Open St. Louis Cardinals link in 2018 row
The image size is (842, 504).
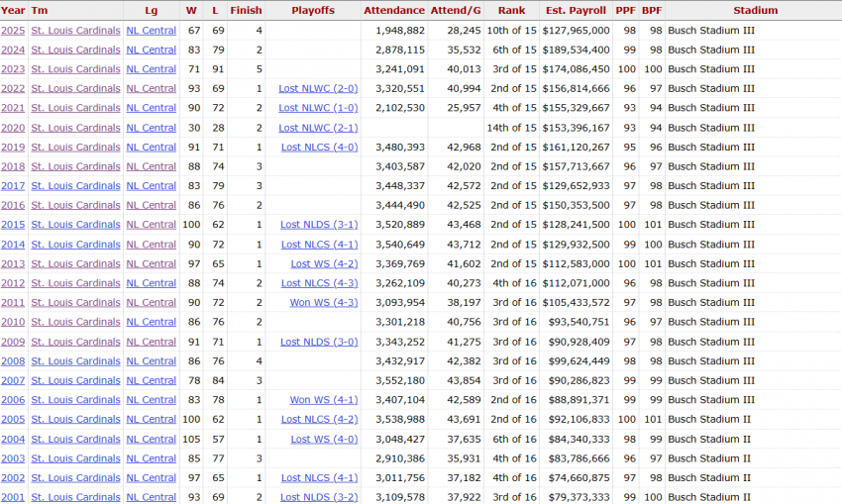[x=75, y=166]
